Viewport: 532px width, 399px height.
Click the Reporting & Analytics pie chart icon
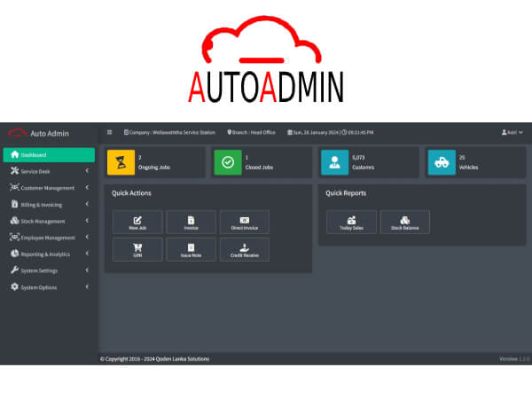click(14, 254)
